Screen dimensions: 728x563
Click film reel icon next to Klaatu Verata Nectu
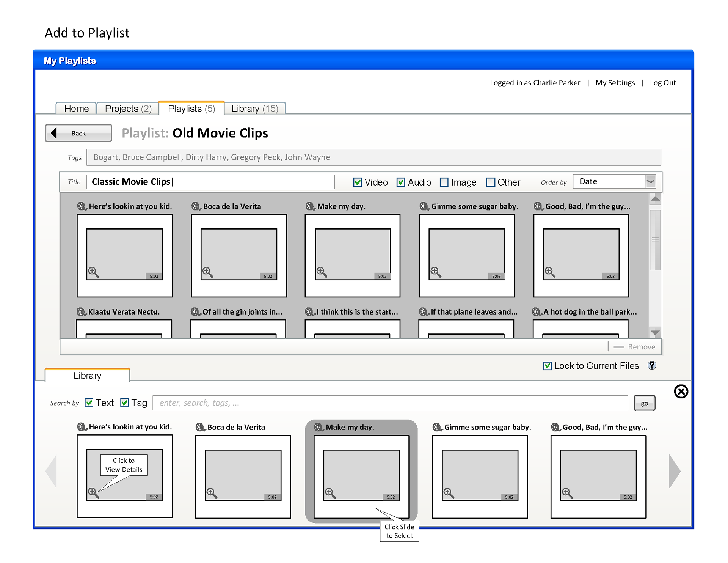pyautogui.click(x=81, y=312)
